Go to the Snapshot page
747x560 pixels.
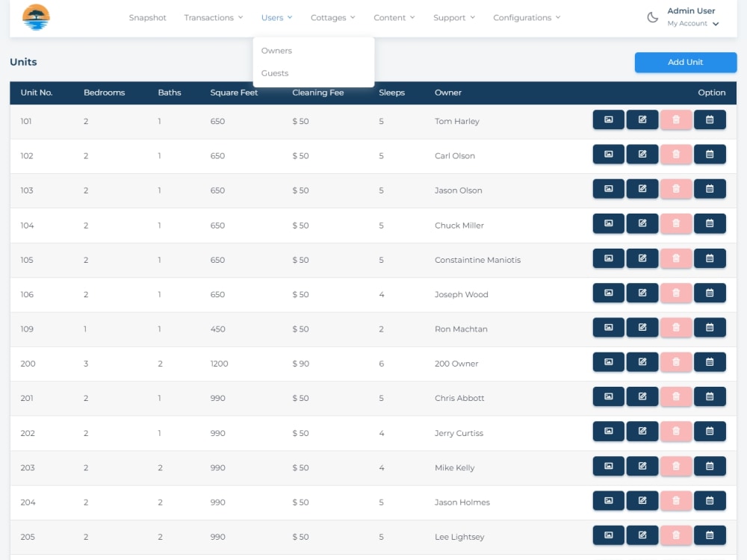[148, 18]
